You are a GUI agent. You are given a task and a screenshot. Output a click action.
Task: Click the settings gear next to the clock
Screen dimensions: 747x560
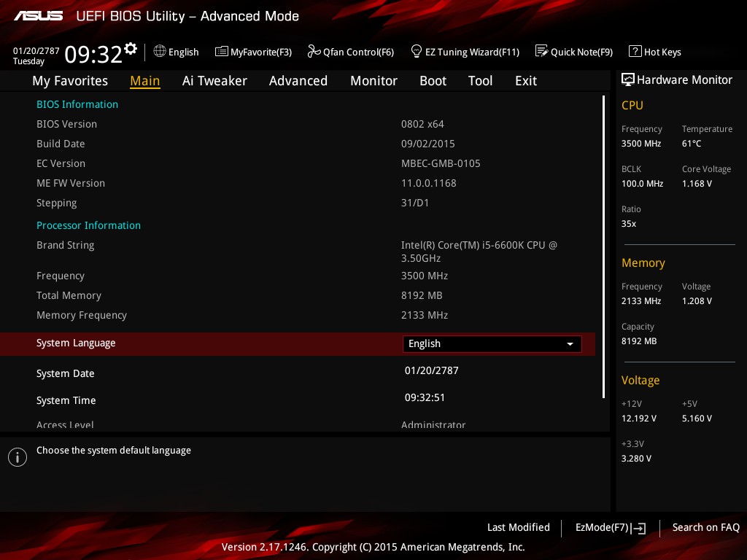pos(131,49)
